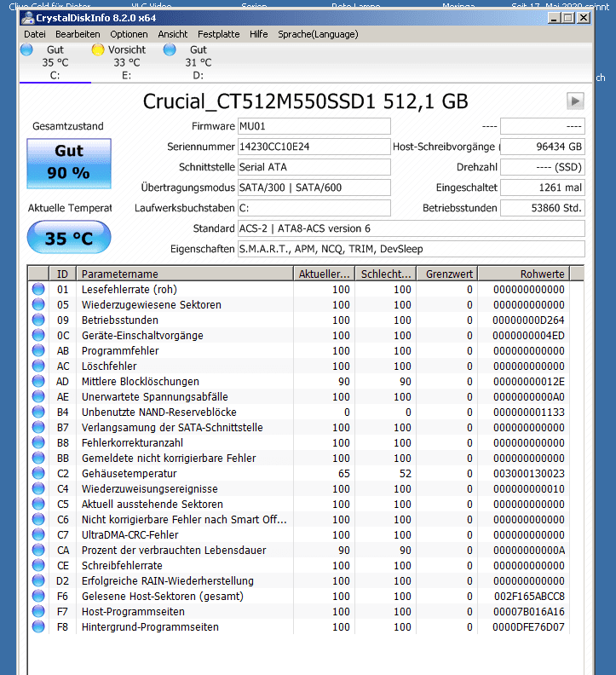Click the blue status orb for drive C:
This screenshot has width=616, height=675.
click(26, 50)
